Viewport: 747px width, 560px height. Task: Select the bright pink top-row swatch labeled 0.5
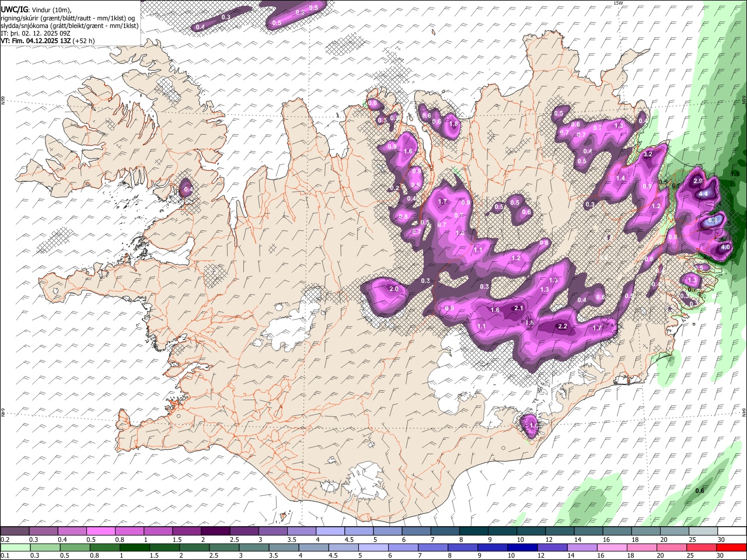point(101,531)
